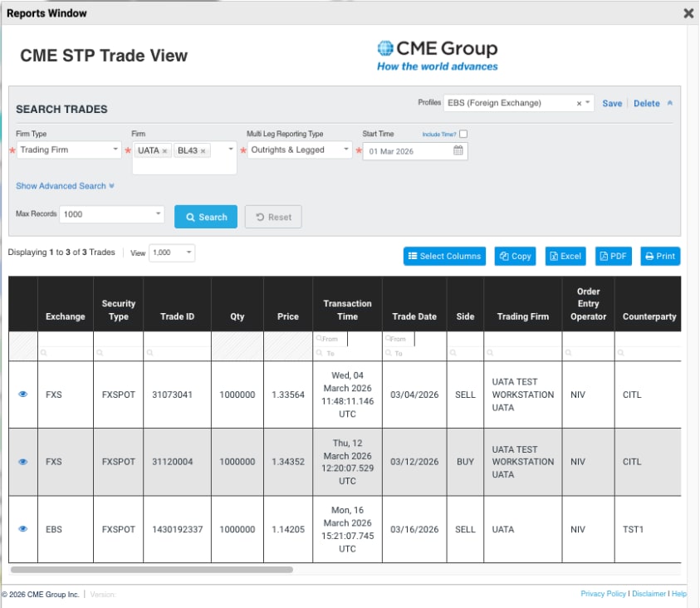
Task: Enable the Include Time checkbox
Action: click(463, 134)
